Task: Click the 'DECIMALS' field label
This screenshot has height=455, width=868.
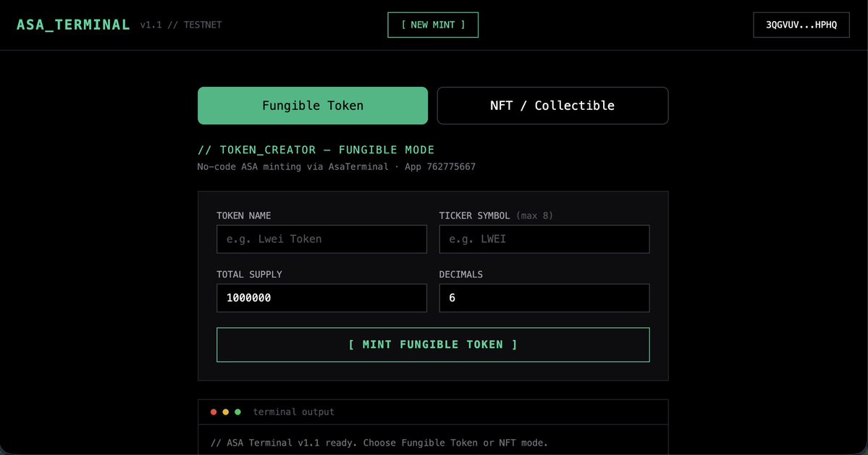Action: coord(460,274)
